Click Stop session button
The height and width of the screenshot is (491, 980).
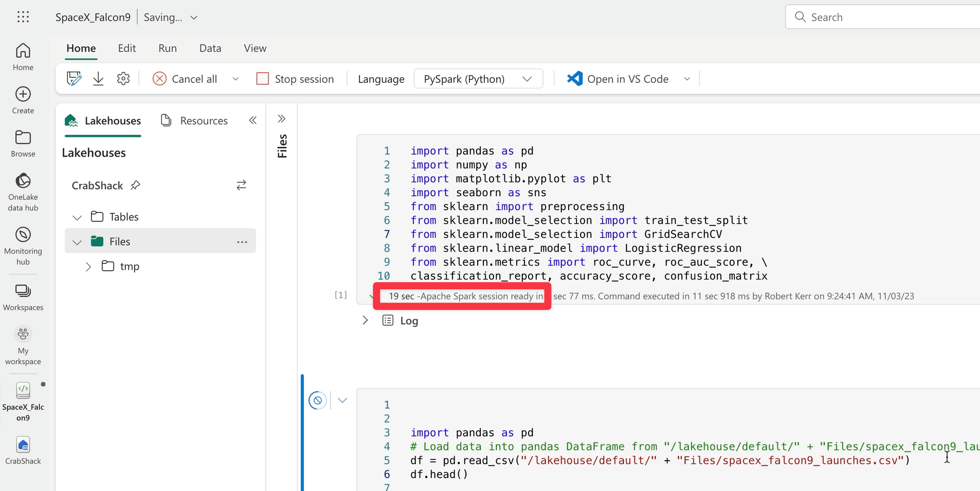click(x=296, y=79)
